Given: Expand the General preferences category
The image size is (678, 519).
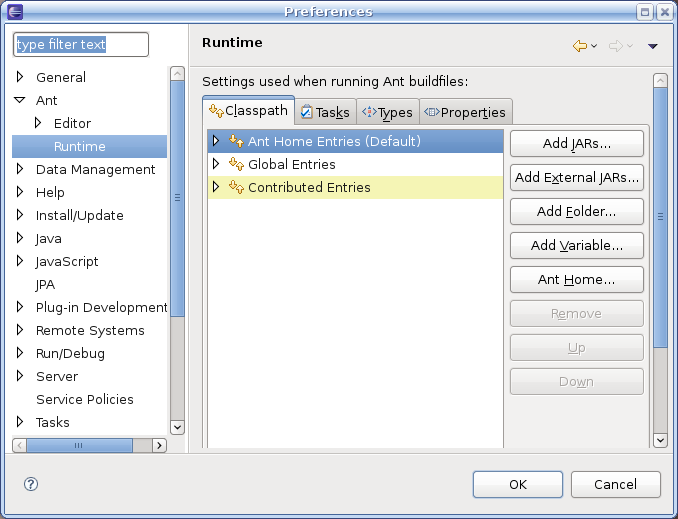Looking at the screenshot, I should (19, 77).
